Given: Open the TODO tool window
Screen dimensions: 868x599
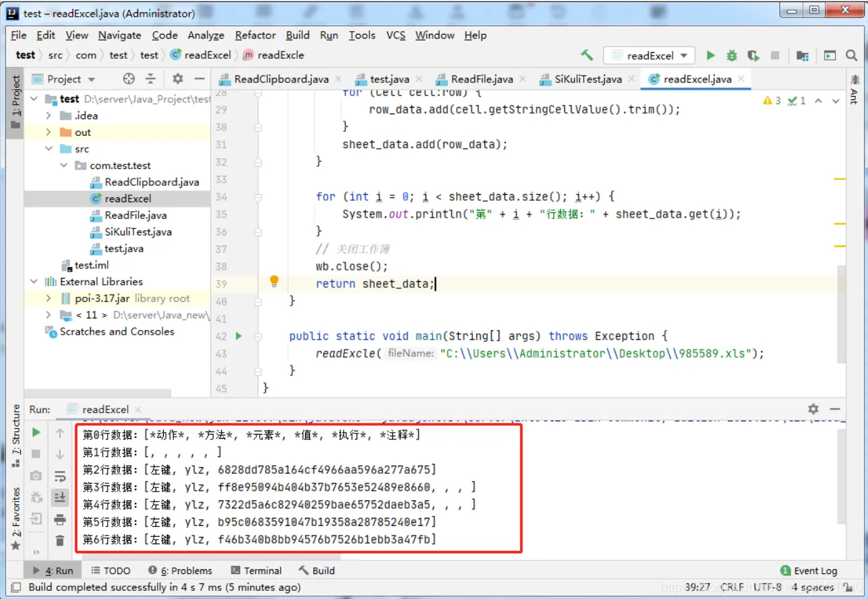Looking at the screenshot, I should (110, 571).
